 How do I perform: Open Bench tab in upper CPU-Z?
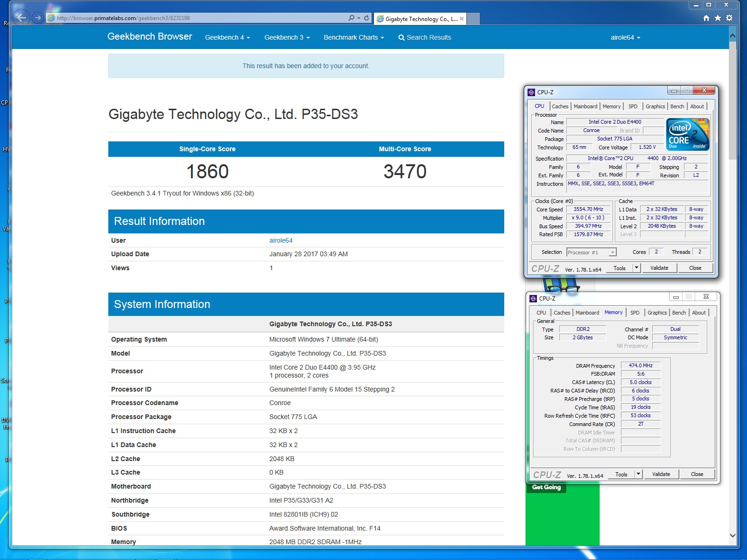(677, 106)
